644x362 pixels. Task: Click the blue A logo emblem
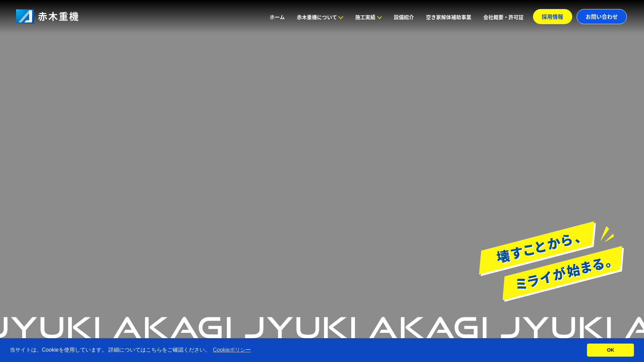click(x=25, y=16)
